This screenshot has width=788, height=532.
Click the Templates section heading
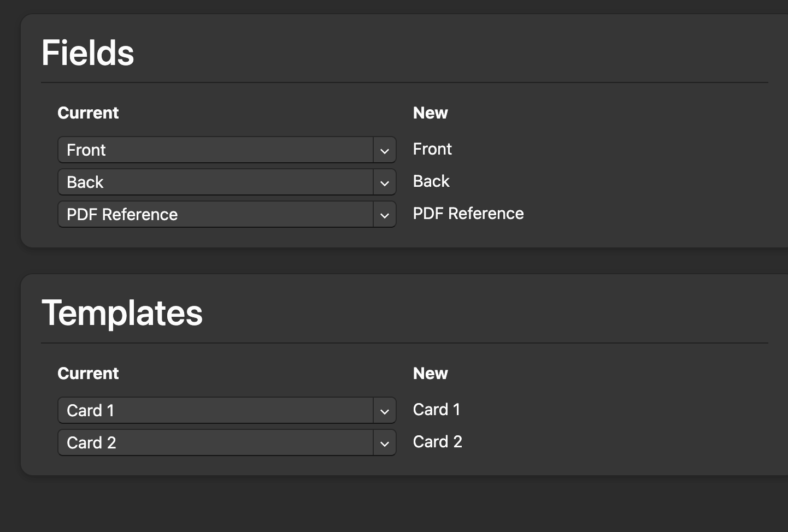(122, 313)
